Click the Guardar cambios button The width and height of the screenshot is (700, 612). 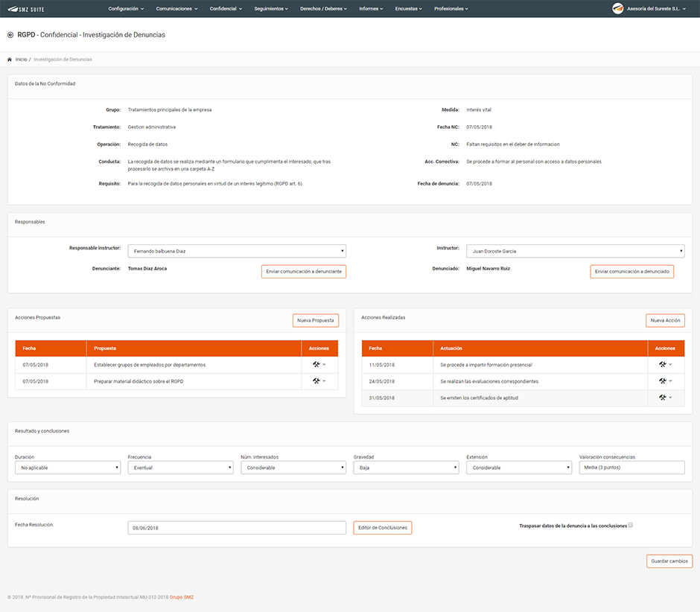click(x=669, y=561)
